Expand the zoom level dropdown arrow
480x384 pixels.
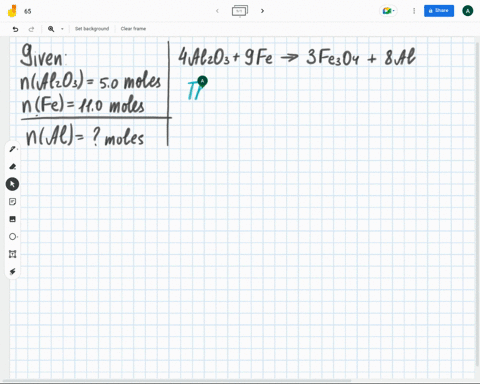coord(62,29)
